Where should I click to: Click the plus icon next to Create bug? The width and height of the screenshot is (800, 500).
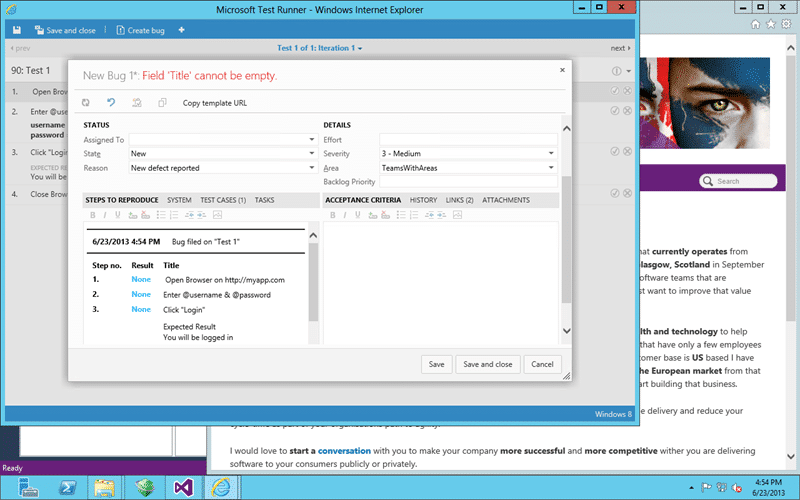tap(181, 30)
